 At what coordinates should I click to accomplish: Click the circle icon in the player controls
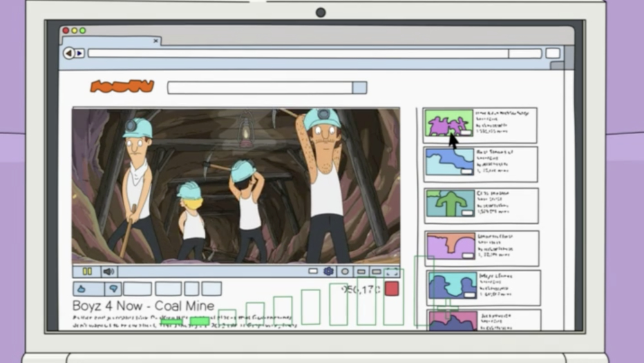[345, 271]
